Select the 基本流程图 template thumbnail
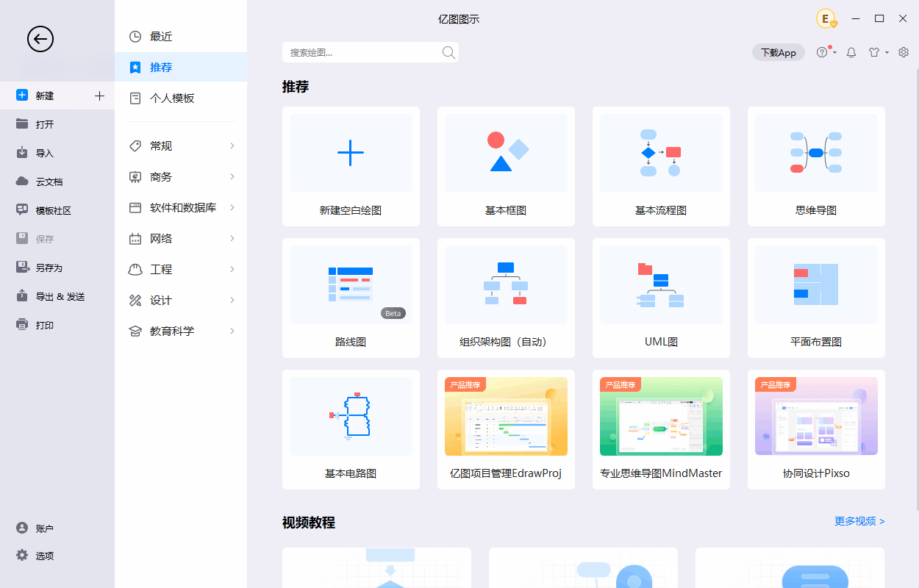This screenshot has height=588, width=919. 661,153
